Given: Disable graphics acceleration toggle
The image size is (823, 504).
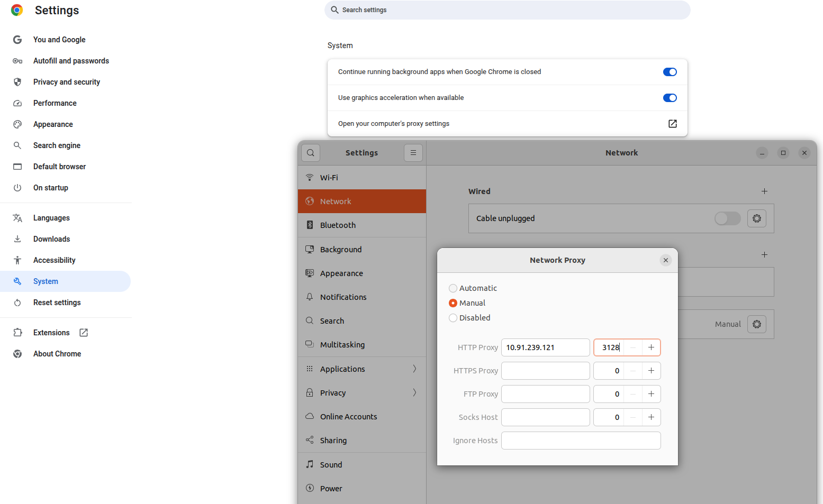Looking at the screenshot, I should (670, 98).
